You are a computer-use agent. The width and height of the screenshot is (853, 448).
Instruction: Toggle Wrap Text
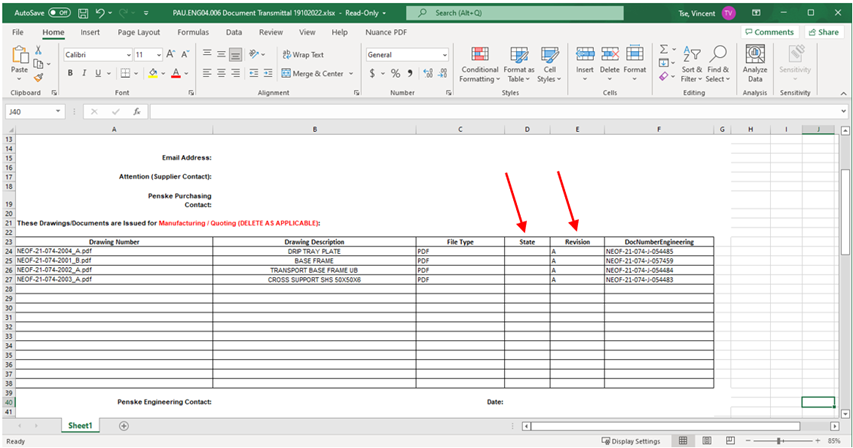coord(303,54)
